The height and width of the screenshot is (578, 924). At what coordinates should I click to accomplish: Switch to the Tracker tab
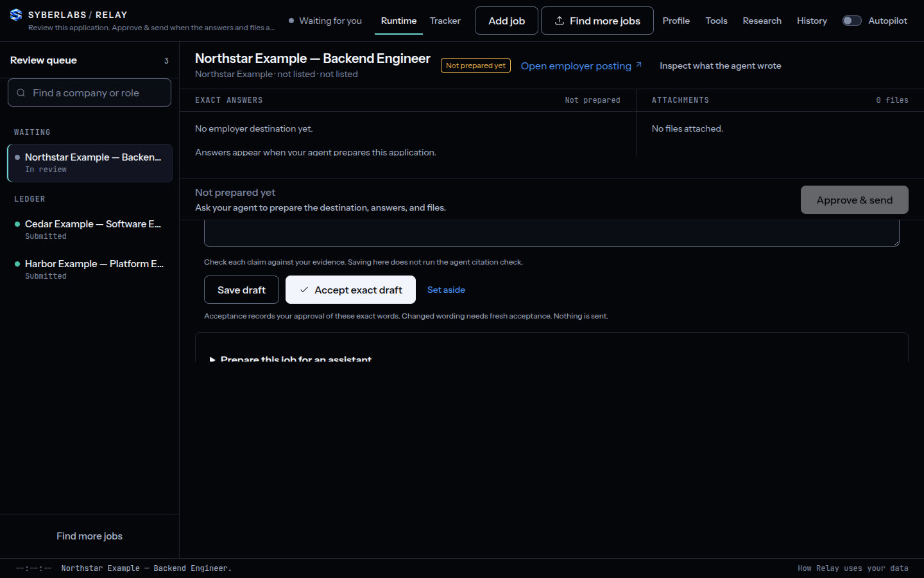point(445,21)
